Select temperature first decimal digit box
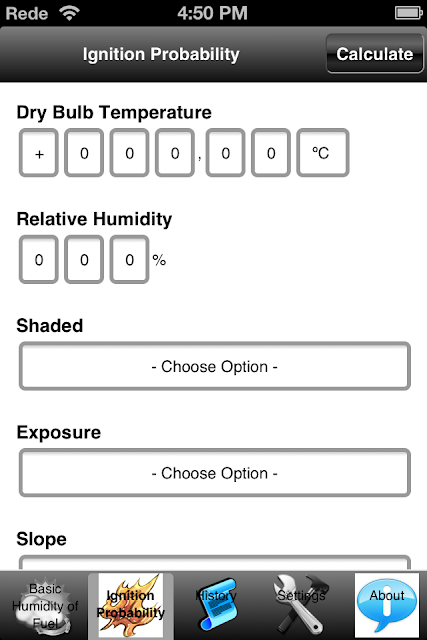This screenshot has width=427, height=640. coord(225,153)
